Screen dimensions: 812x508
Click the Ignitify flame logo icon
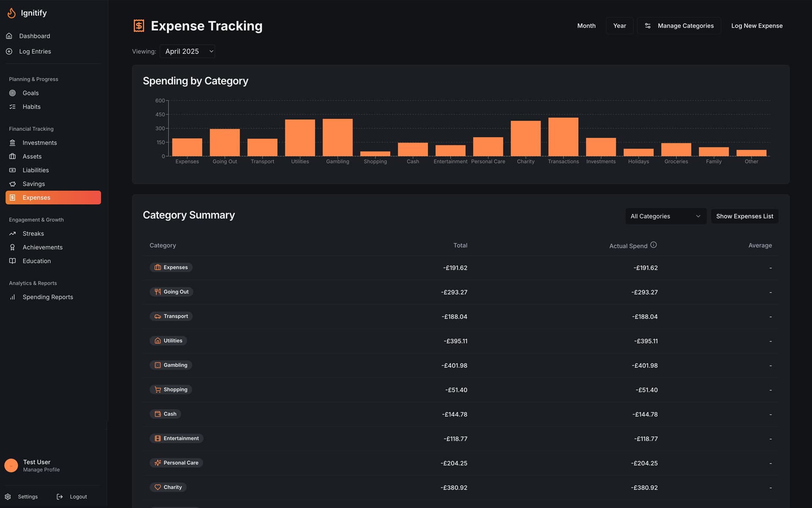coord(11,13)
